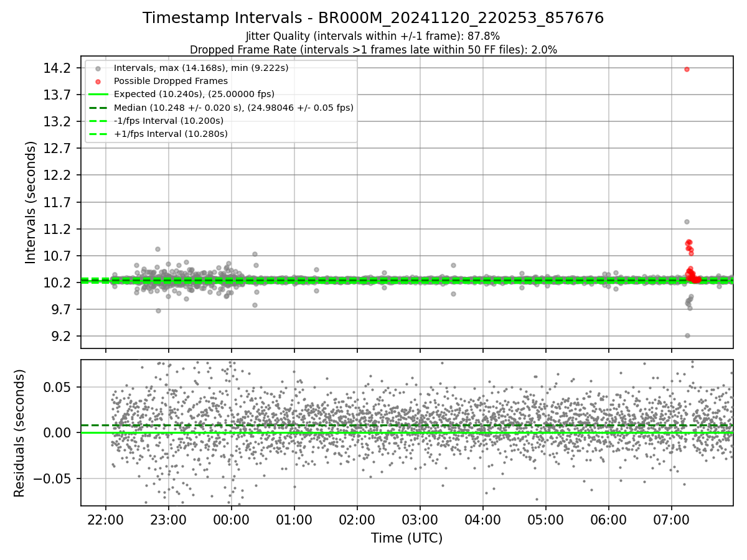Click the 'Residuals (seconds)' y-axis label
The image size is (747, 560).
(x=19, y=433)
